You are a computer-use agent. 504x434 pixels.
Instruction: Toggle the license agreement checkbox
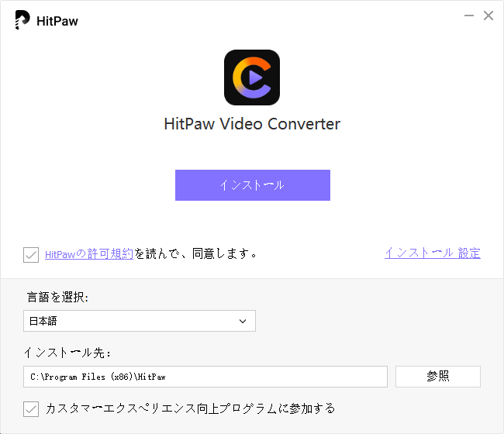[31, 255]
